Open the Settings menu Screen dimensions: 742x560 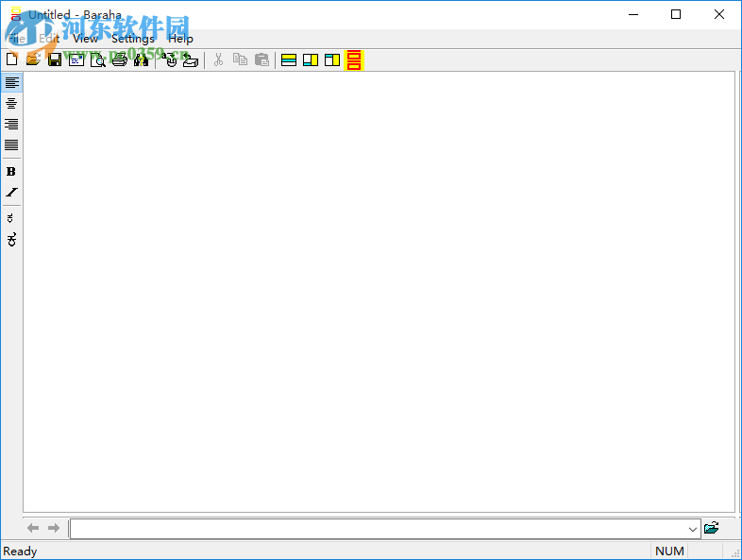pos(132,39)
